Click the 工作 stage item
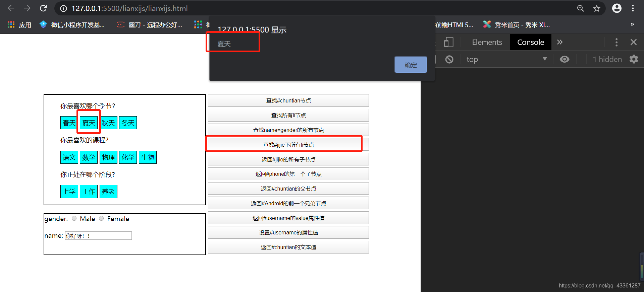This screenshot has height=292, width=644. click(x=89, y=192)
